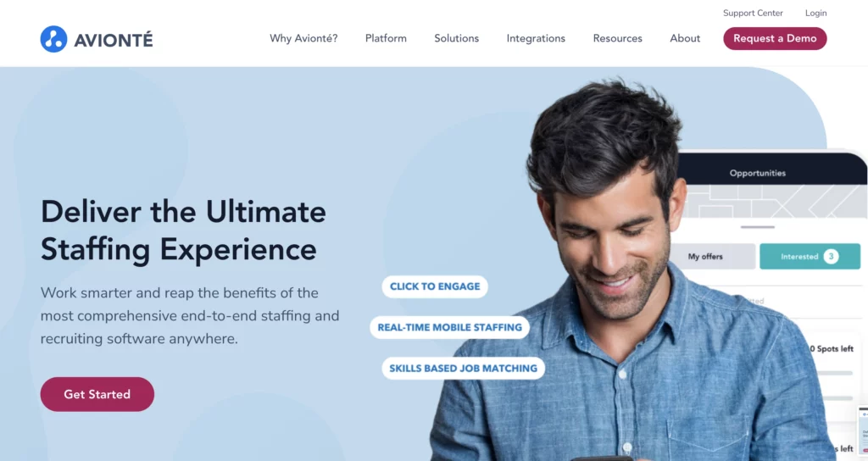Open the Support Center link

[x=753, y=13]
